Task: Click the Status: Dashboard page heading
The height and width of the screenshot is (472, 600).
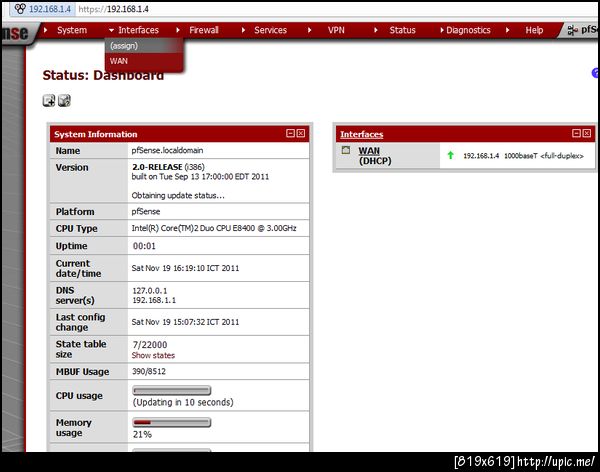Action: click(x=103, y=75)
